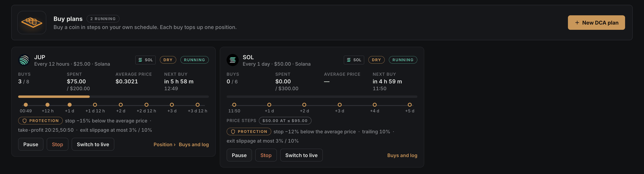Click the JUP average price $0.3021
Screen dimensions: 644x174
(127, 81)
